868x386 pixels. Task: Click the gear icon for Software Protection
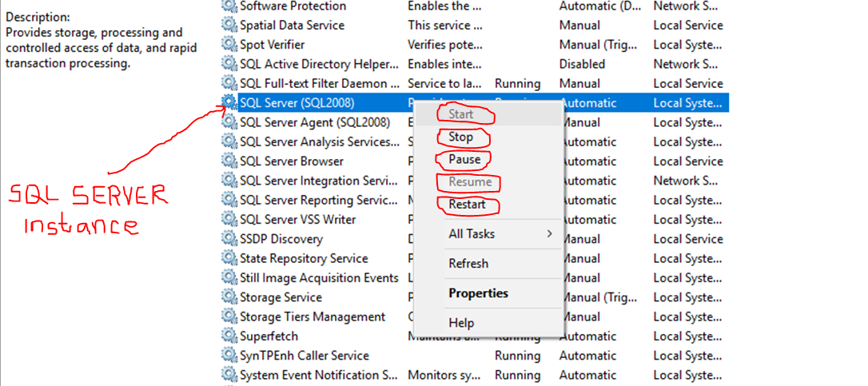(x=229, y=6)
